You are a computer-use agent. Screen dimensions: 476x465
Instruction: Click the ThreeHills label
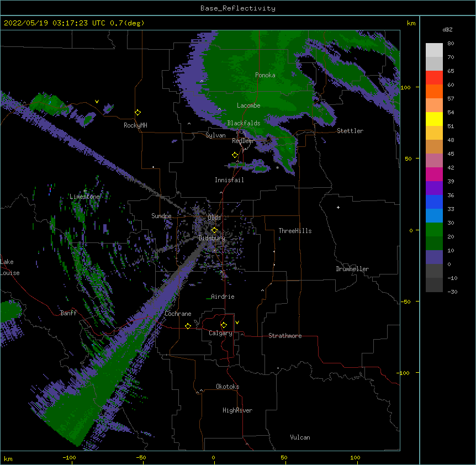tap(295, 231)
